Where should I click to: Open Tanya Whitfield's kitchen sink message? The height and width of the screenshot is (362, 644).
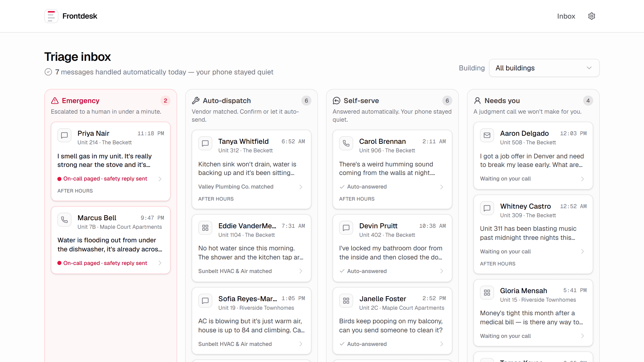pos(247,168)
